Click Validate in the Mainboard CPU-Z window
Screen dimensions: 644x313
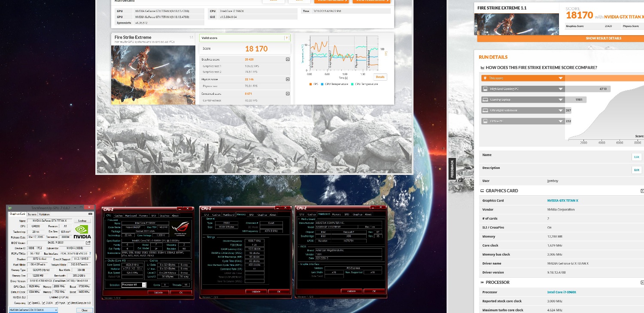click(x=352, y=291)
